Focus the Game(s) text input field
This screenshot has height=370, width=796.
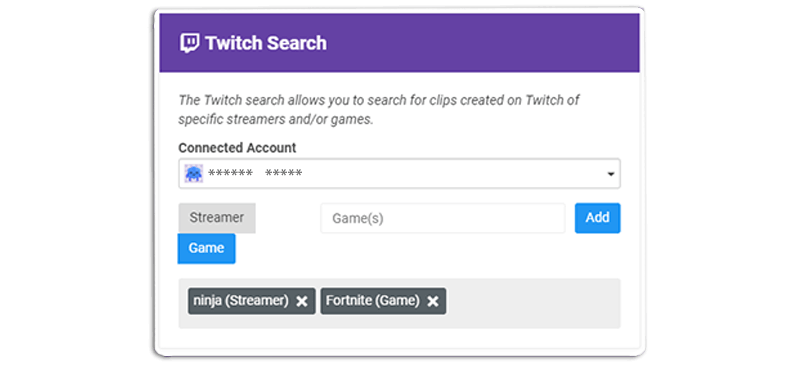click(443, 218)
